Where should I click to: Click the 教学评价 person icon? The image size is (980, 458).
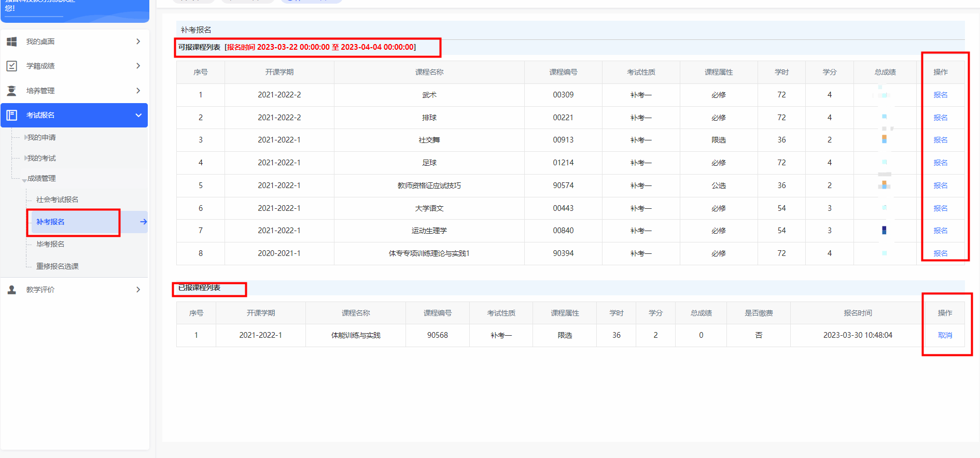point(11,290)
